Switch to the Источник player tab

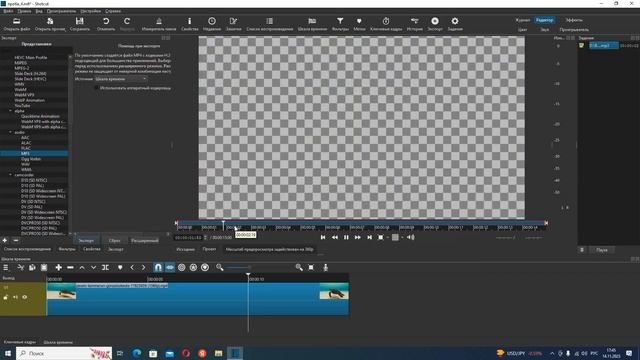(x=185, y=249)
